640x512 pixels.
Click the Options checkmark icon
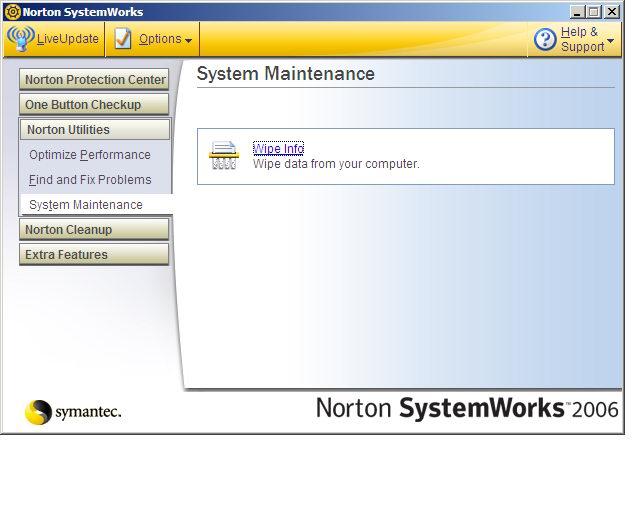click(122, 39)
